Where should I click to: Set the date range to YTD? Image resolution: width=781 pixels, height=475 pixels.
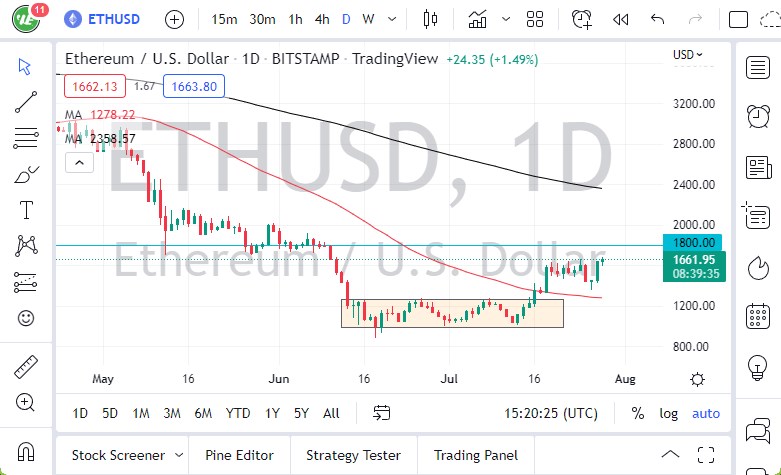238,413
